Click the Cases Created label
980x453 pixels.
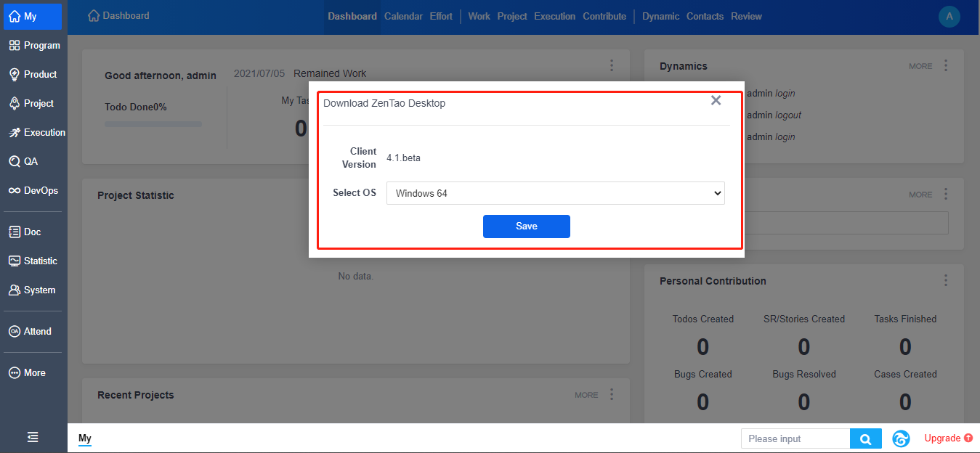coord(905,374)
